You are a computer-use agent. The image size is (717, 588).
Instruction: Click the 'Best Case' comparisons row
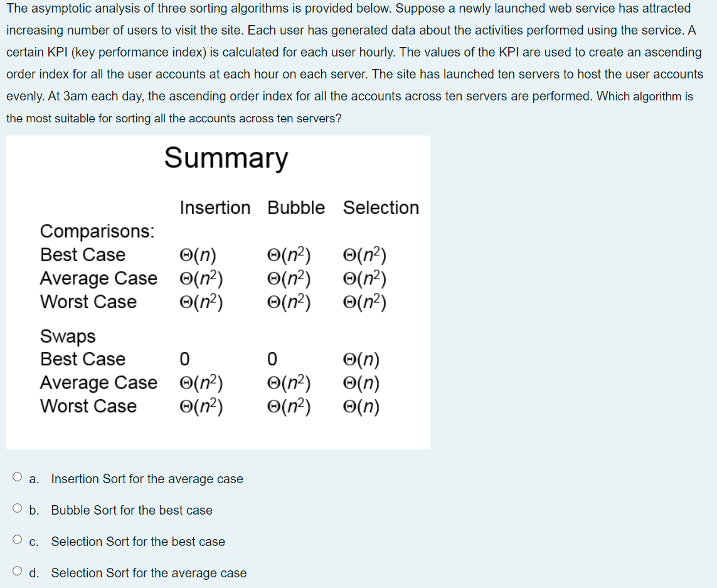tap(83, 255)
